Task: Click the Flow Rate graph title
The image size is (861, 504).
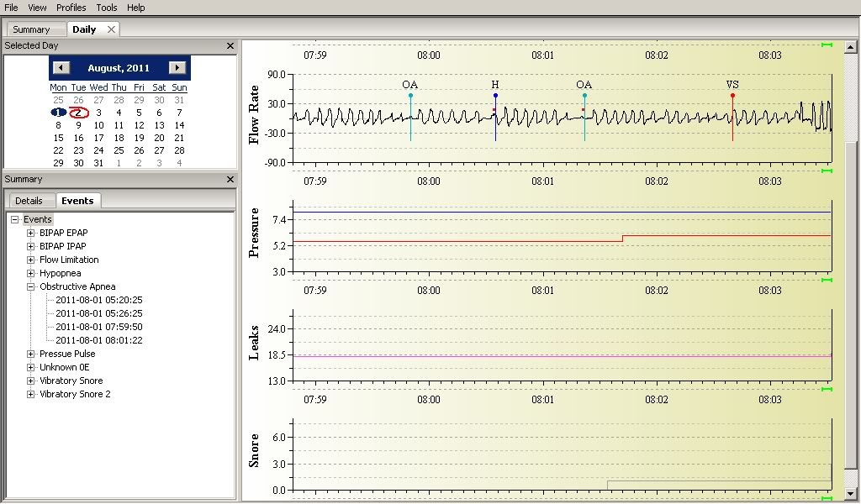Action: tap(254, 115)
